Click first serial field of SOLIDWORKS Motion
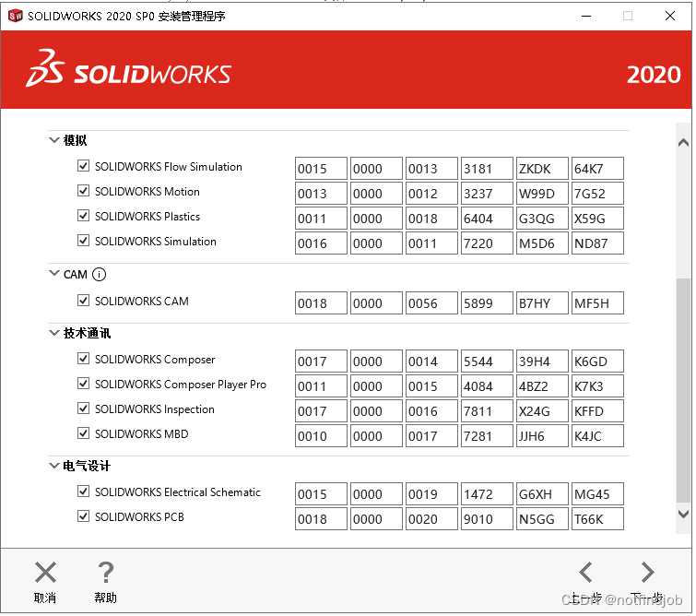Viewport: 696px width, 616px height. click(321, 194)
